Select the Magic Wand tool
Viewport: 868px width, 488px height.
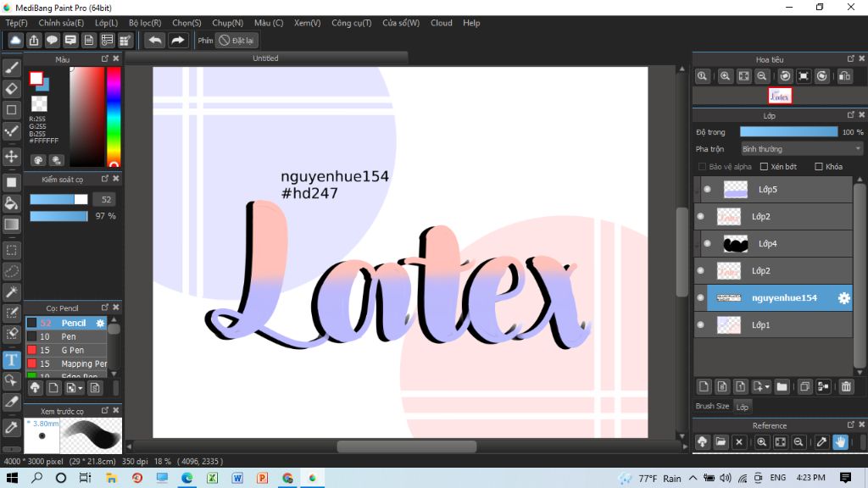tap(12, 292)
